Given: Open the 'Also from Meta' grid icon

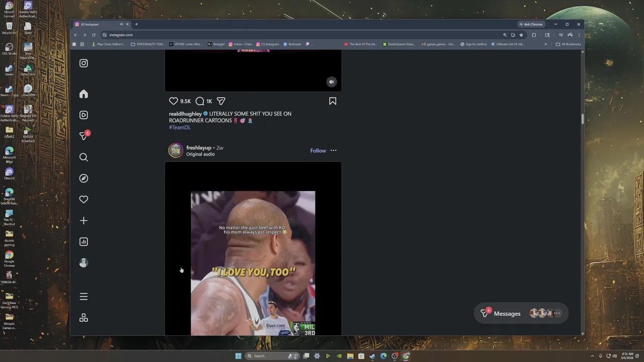Looking at the screenshot, I should (x=84, y=318).
